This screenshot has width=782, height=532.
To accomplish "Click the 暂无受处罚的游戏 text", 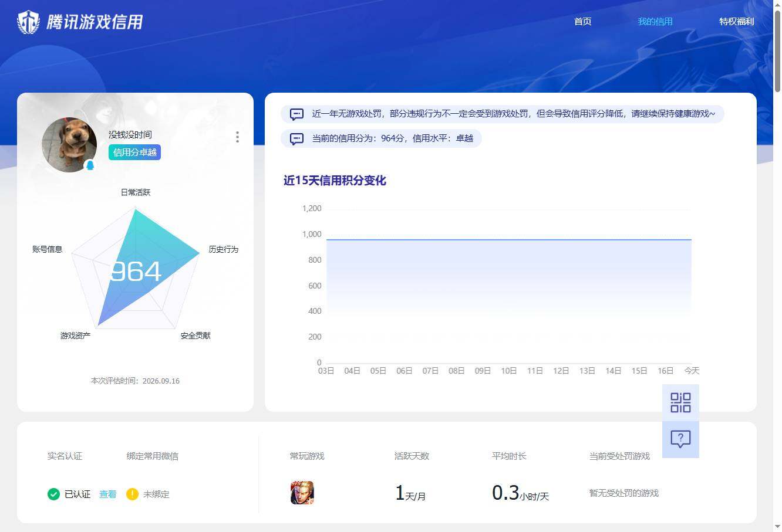I will 624,493.
